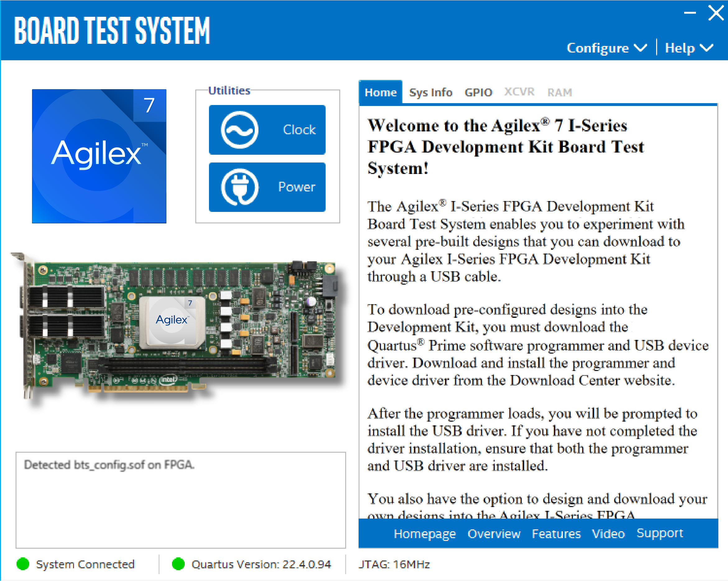The height and width of the screenshot is (581, 728).
Task: Open the Support link
Action: point(660,533)
